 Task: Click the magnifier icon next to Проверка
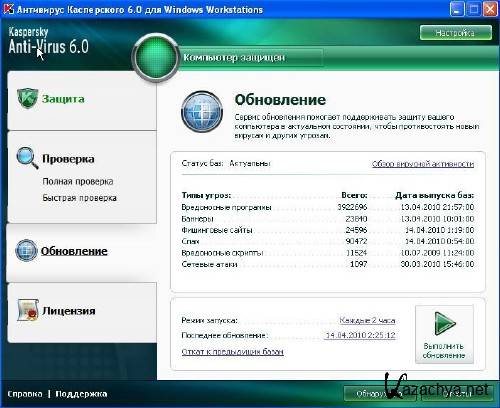pyautogui.click(x=27, y=158)
